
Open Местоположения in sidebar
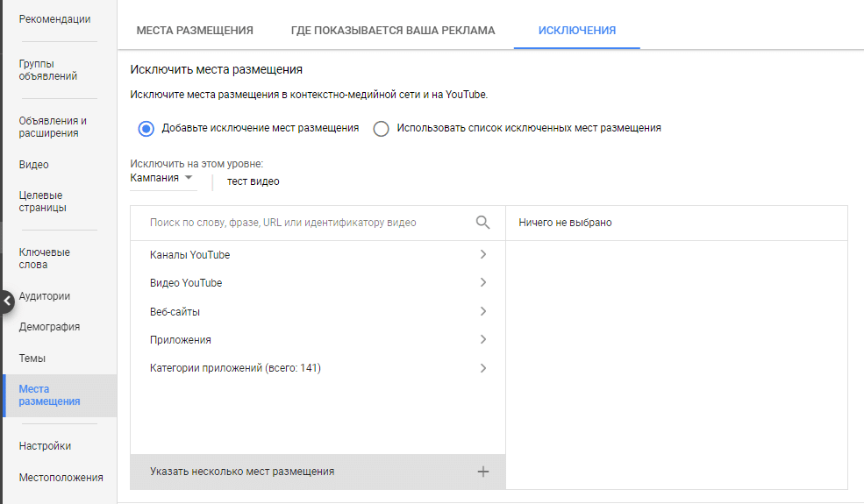click(x=61, y=478)
